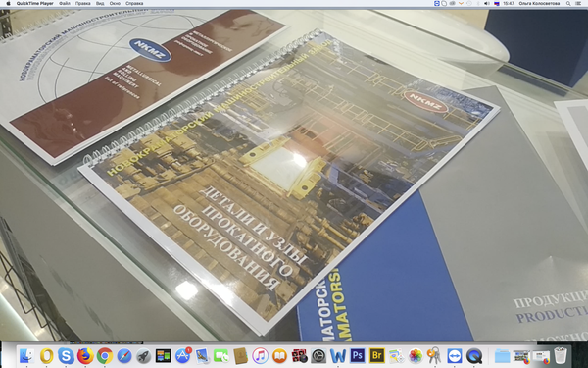Open first minimized Firefox window thumbnail in Dock
This screenshot has width=588, height=368.
[521, 356]
